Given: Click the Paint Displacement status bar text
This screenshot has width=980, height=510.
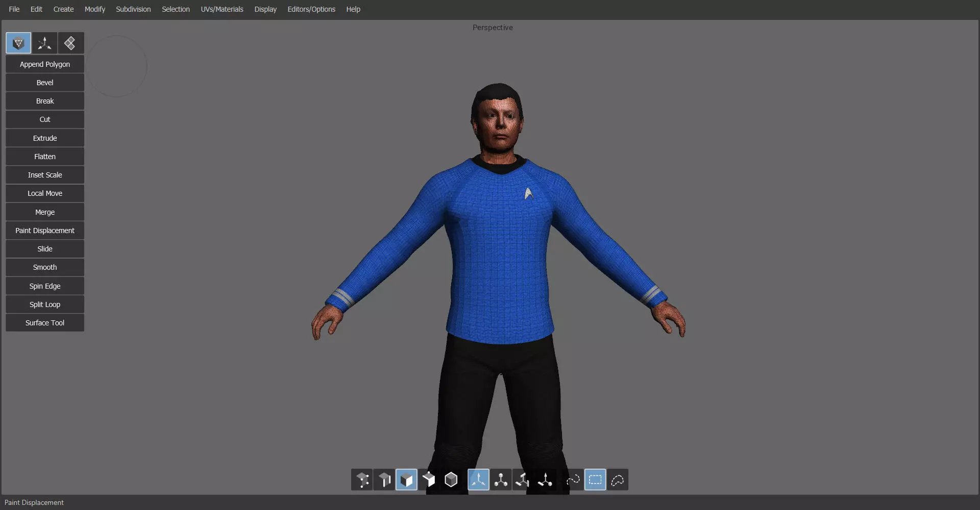Looking at the screenshot, I should coord(34,503).
